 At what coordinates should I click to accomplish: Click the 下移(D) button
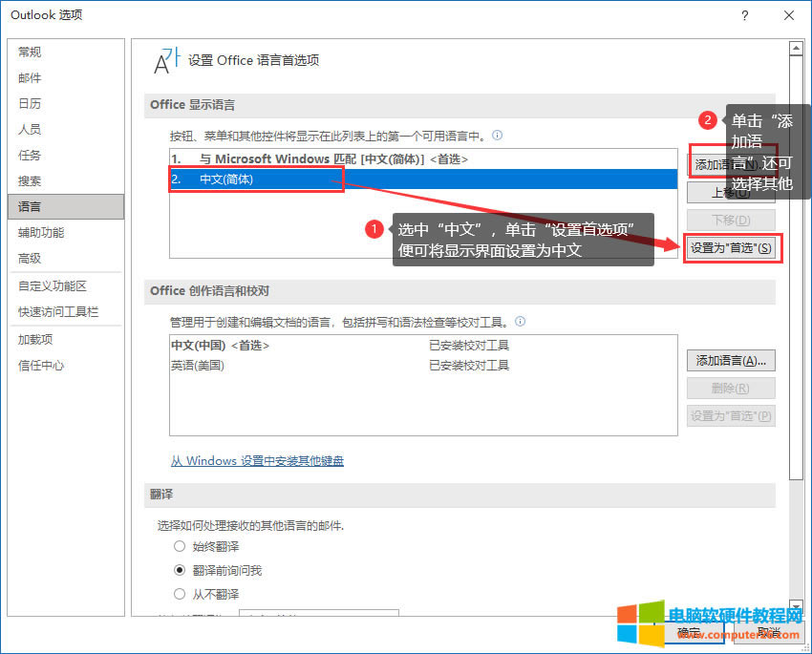(731, 220)
